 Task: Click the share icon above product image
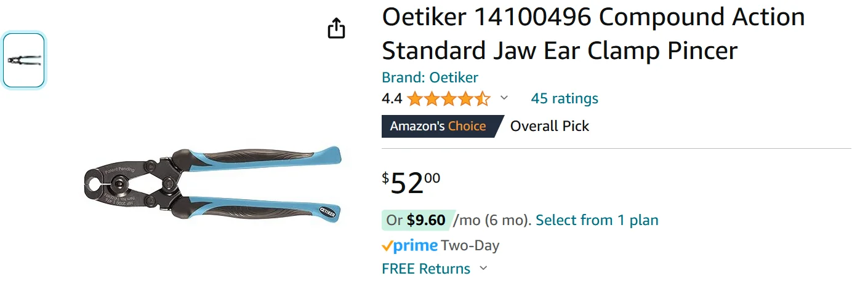coord(336,28)
